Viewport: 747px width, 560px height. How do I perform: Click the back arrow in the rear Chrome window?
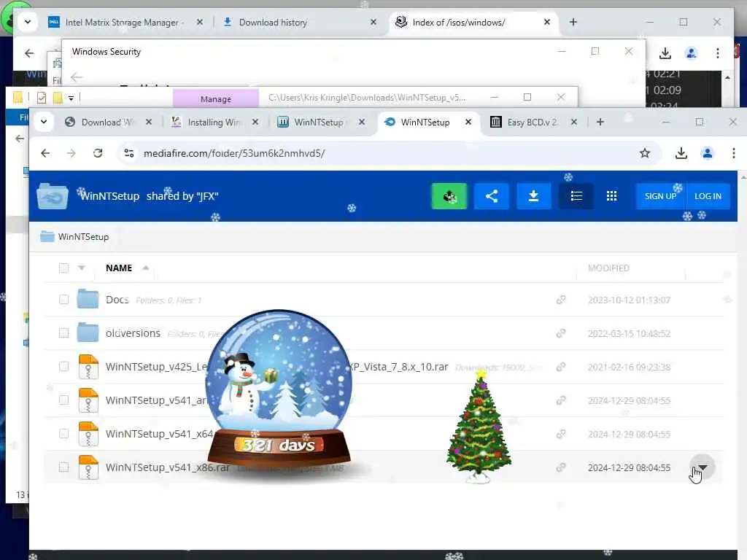(29, 53)
